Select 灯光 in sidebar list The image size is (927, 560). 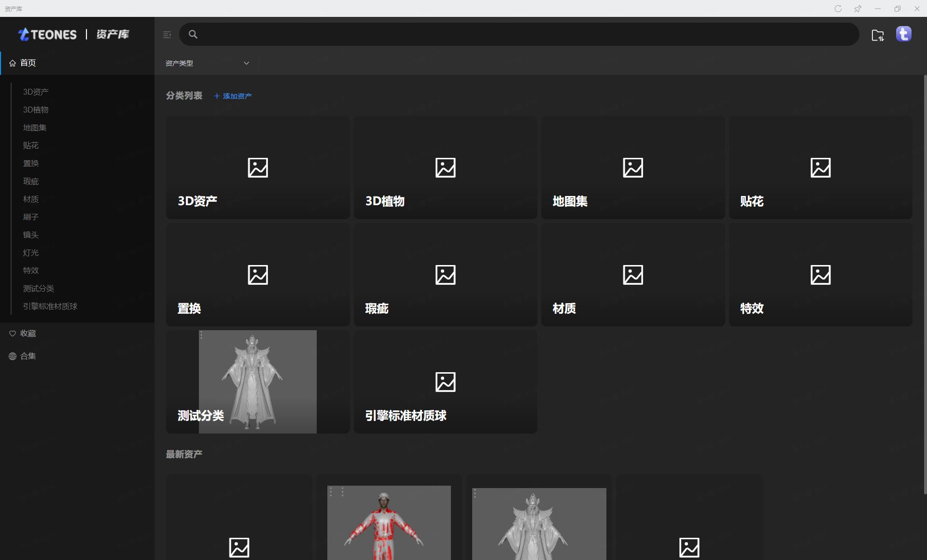click(31, 252)
